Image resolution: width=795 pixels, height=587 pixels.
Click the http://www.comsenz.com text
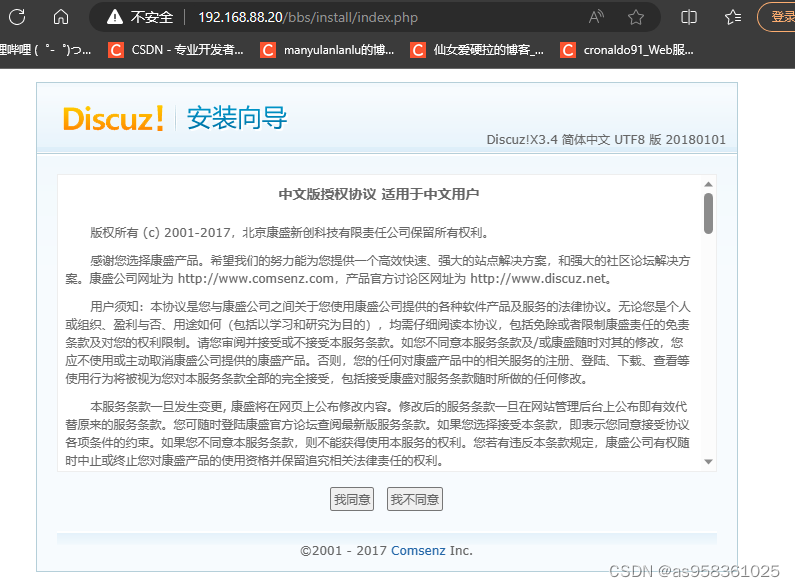(256, 279)
